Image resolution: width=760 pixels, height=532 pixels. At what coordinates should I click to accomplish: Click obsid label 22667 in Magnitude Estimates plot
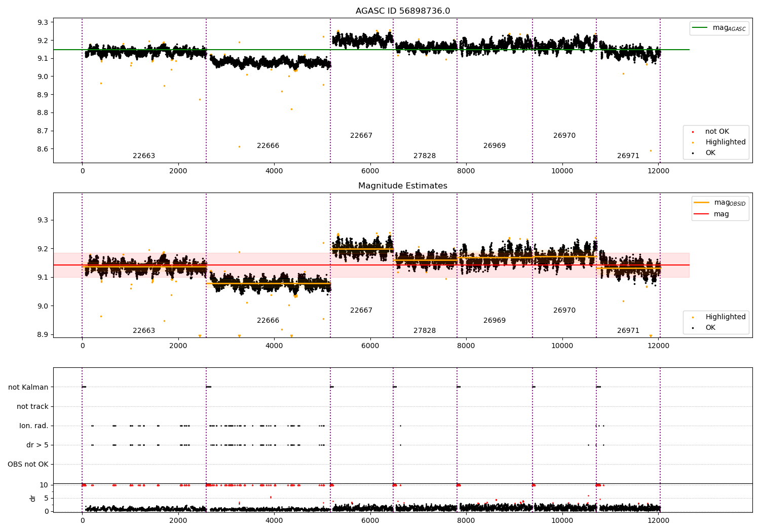click(x=361, y=311)
